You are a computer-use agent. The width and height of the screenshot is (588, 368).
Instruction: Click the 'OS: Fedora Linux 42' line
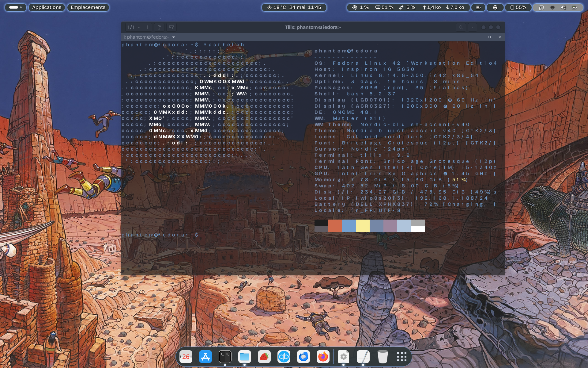[x=406, y=63]
